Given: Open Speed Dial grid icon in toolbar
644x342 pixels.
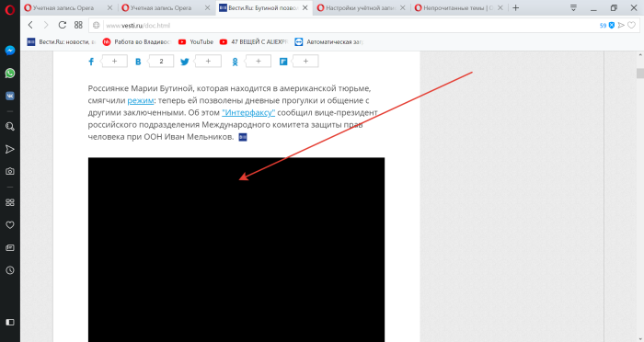Looking at the screenshot, I should click(78, 25).
